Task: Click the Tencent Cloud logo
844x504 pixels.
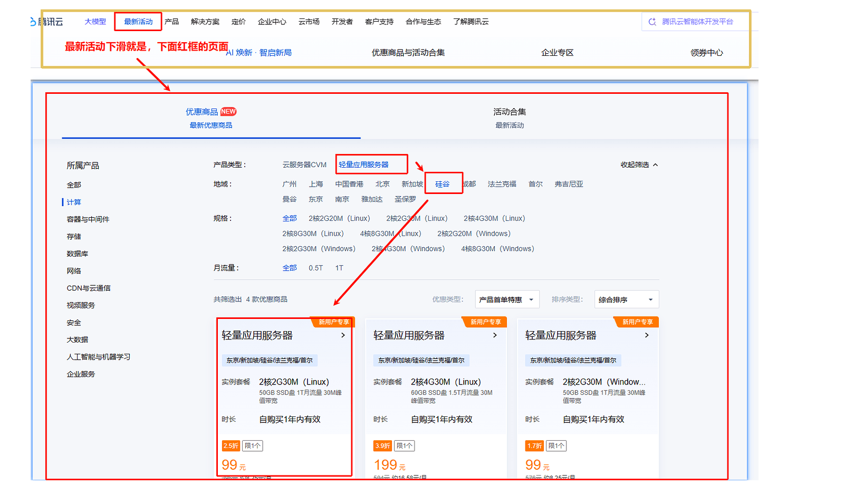Action: [46, 22]
